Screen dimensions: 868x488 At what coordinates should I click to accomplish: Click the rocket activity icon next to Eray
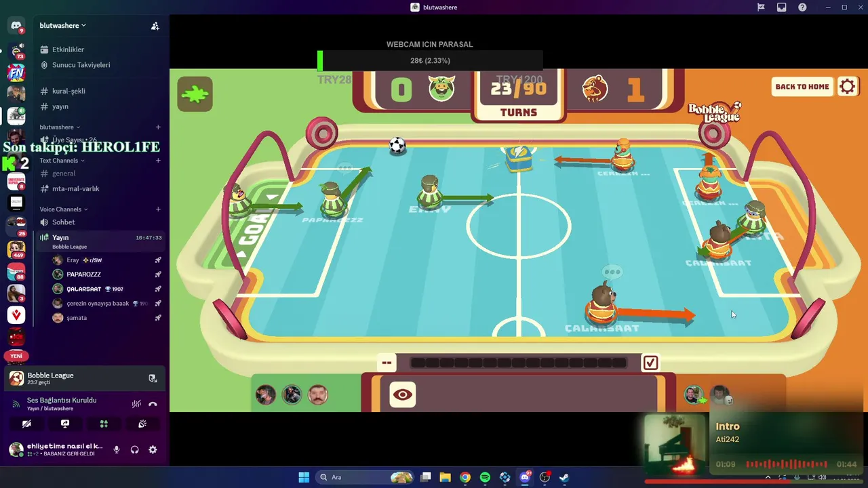click(x=158, y=260)
